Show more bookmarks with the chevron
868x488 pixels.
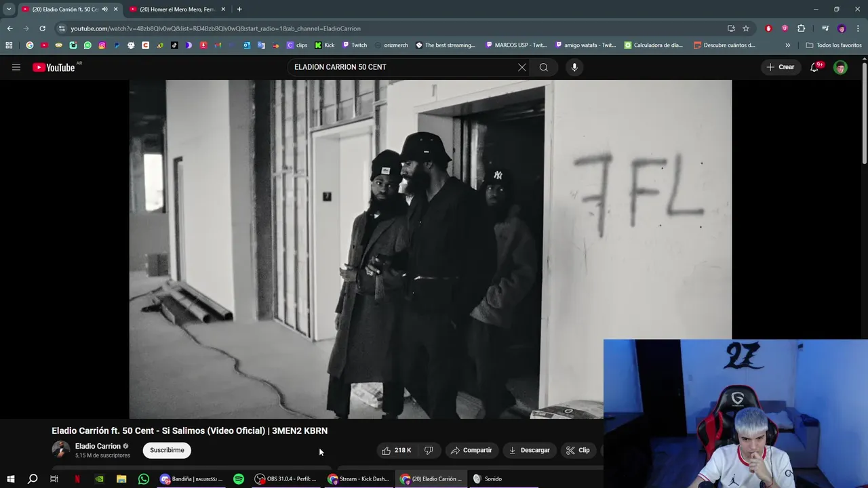pyautogui.click(x=787, y=45)
